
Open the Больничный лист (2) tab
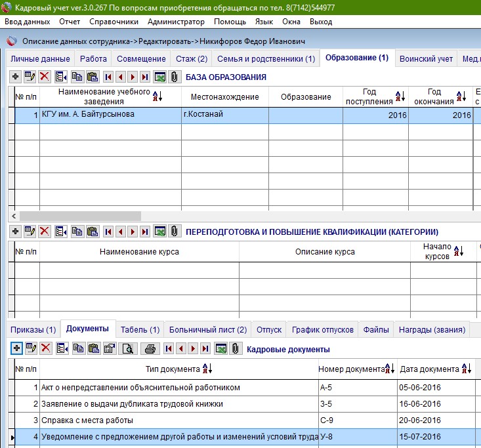point(207,329)
